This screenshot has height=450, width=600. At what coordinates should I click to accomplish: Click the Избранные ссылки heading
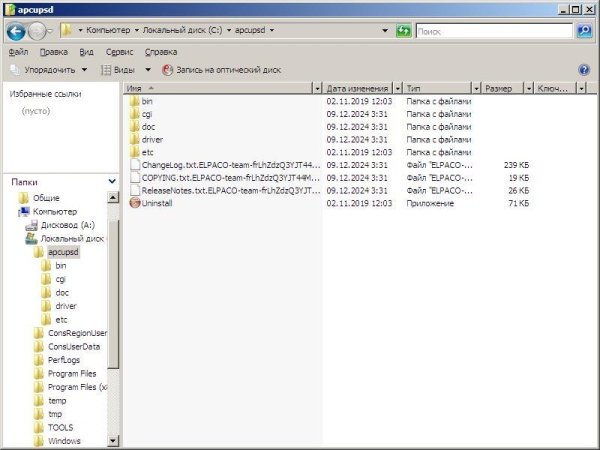pyautogui.click(x=46, y=94)
